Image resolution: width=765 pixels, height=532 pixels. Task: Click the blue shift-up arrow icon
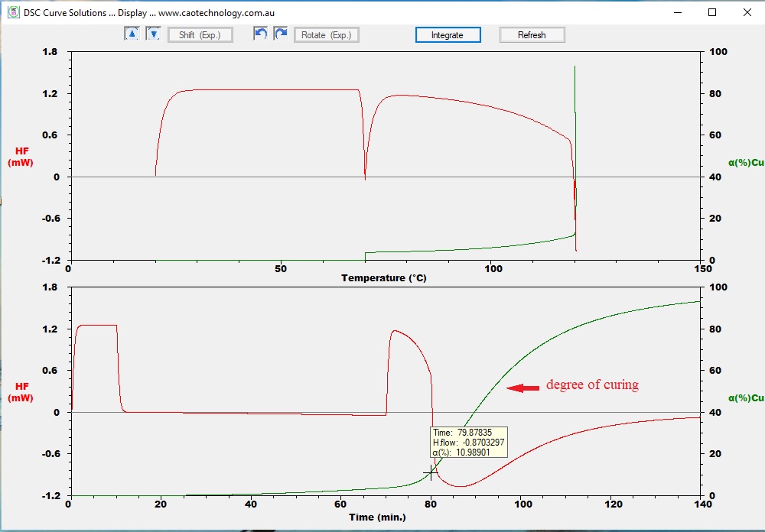tap(132, 34)
